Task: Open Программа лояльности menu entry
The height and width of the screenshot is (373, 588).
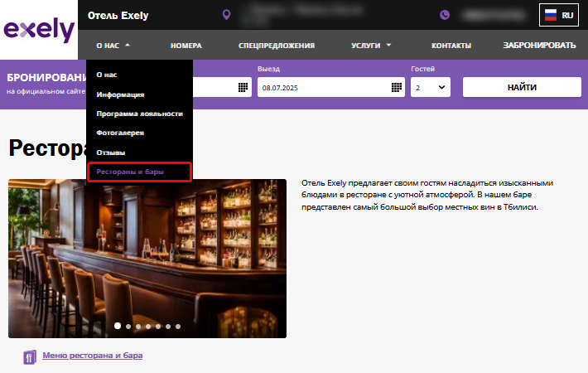Action: point(139,114)
